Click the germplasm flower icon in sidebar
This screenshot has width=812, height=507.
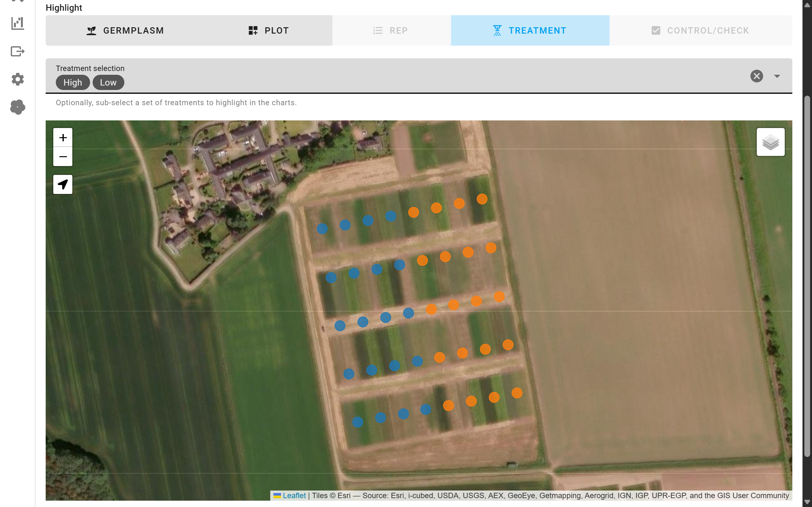tap(17, 107)
